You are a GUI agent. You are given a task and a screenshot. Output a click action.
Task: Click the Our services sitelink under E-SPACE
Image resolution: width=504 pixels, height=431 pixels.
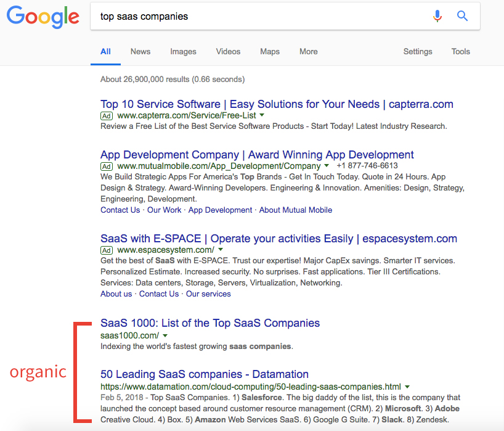208,294
